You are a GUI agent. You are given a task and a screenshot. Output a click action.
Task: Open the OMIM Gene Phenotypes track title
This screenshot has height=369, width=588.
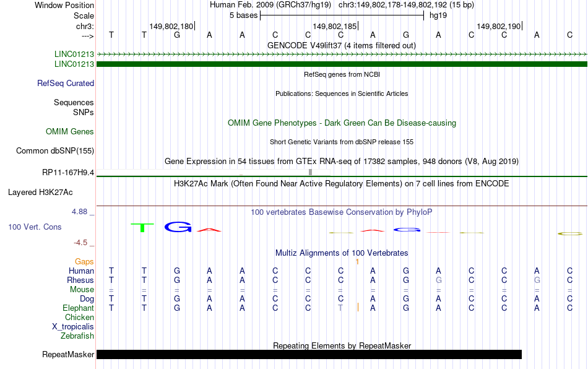tap(342, 123)
